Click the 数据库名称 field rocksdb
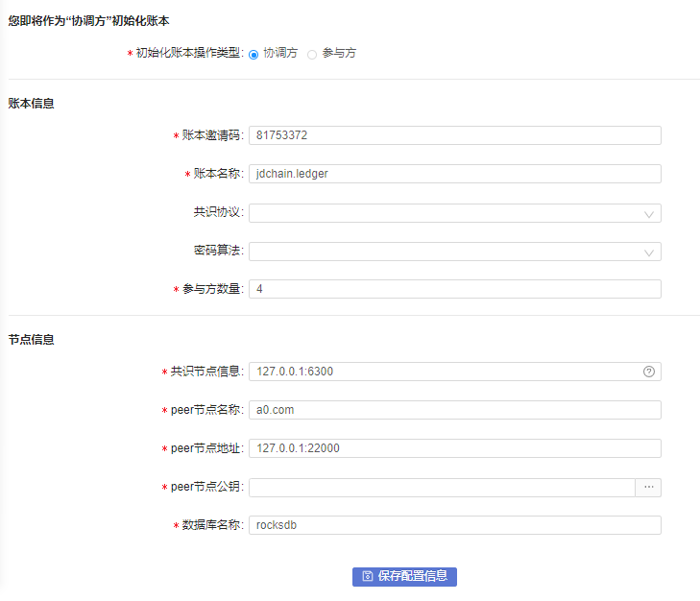The height and width of the screenshot is (601, 700). (455, 525)
